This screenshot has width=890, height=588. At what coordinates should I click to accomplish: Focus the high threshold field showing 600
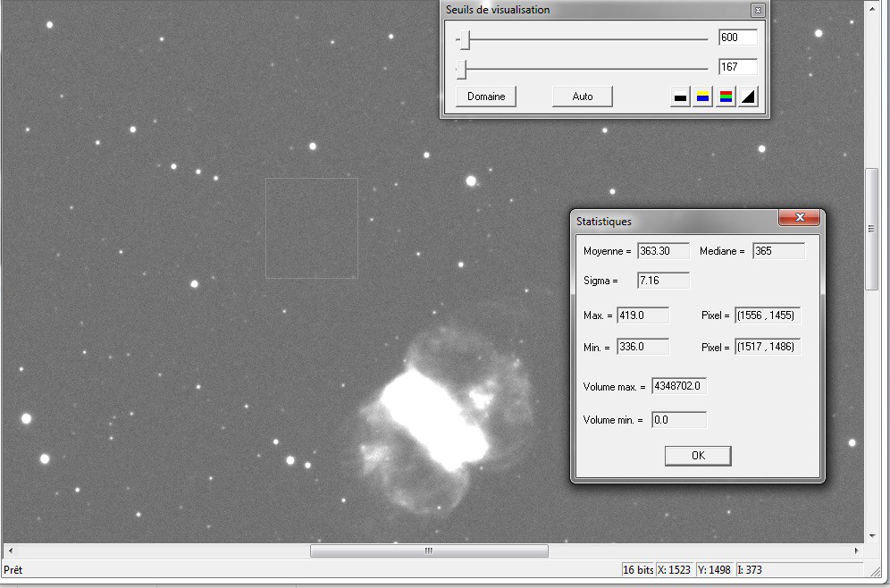tap(737, 38)
